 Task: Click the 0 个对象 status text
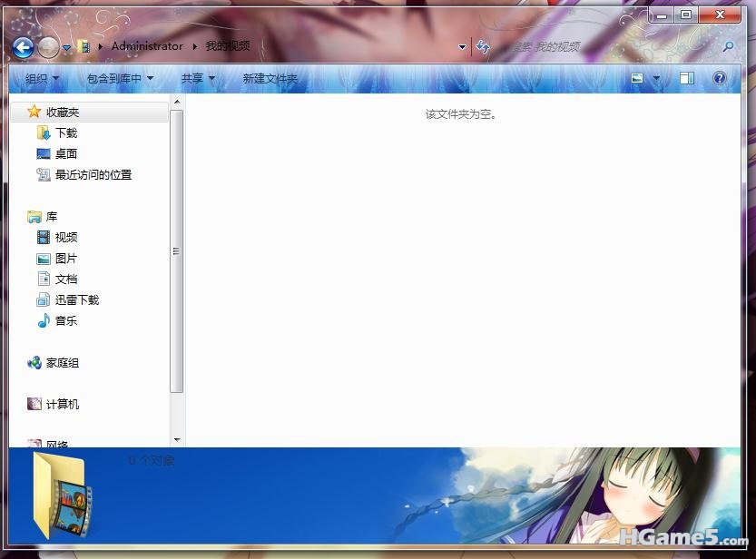pos(152,461)
